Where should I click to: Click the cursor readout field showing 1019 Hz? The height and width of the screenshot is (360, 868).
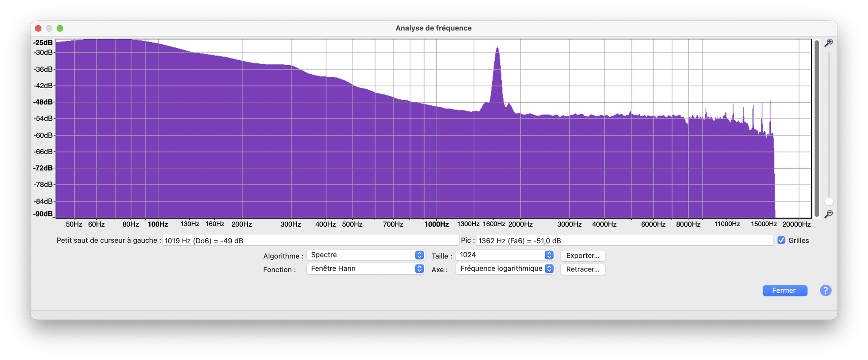click(310, 241)
